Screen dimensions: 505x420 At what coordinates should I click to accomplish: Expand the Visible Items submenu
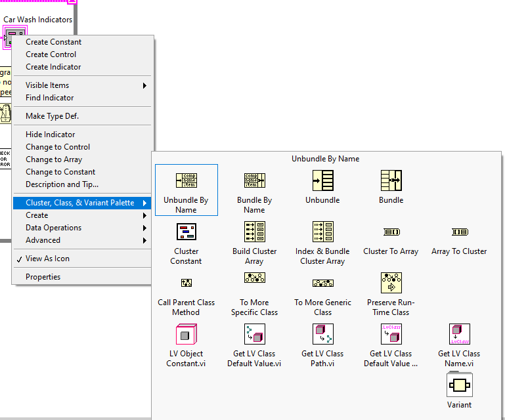coord(83,85)
